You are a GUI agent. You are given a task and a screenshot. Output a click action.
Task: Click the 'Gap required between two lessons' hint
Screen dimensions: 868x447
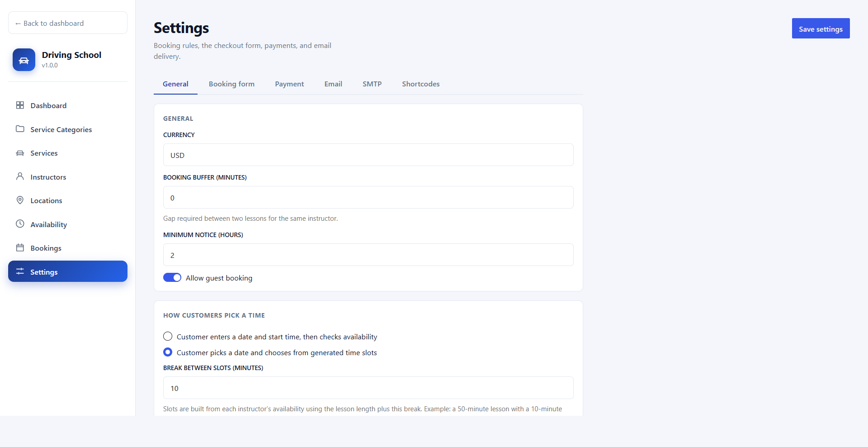pos(250,219)
